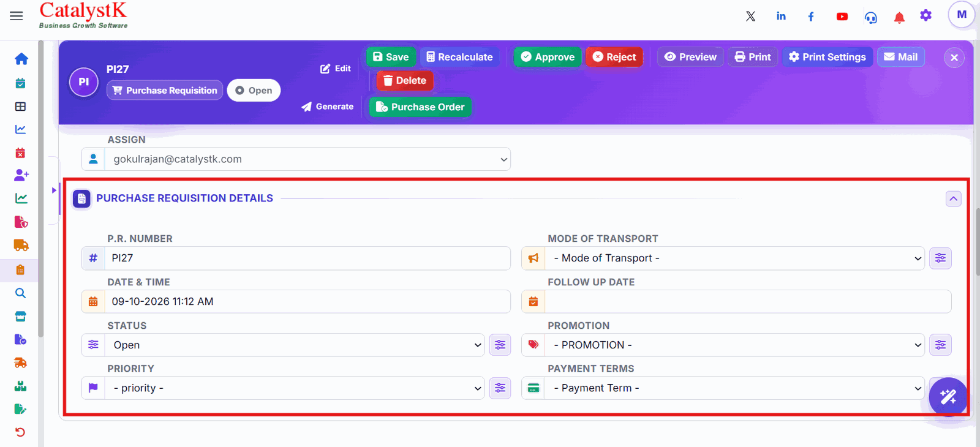This screenshot has width=980, height=447.
Task: Open the Priority dropdown
Action: [295, 388]
